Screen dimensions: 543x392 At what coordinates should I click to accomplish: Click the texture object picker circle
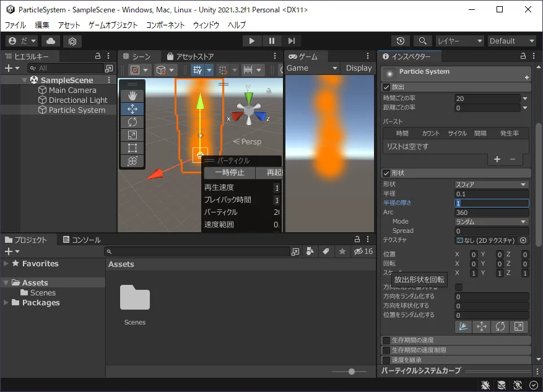coord(523,240)
